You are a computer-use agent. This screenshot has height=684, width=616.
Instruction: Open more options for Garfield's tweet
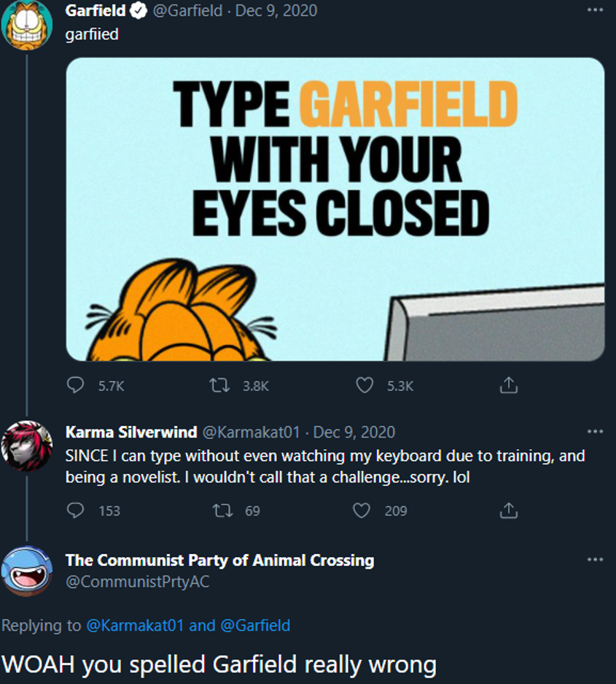coord(595,11)
